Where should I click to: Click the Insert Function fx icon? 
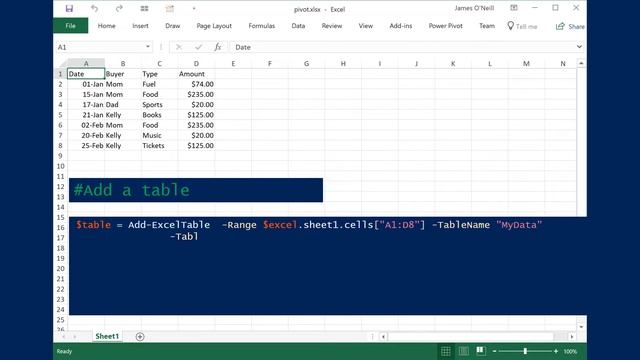point(218,47)
